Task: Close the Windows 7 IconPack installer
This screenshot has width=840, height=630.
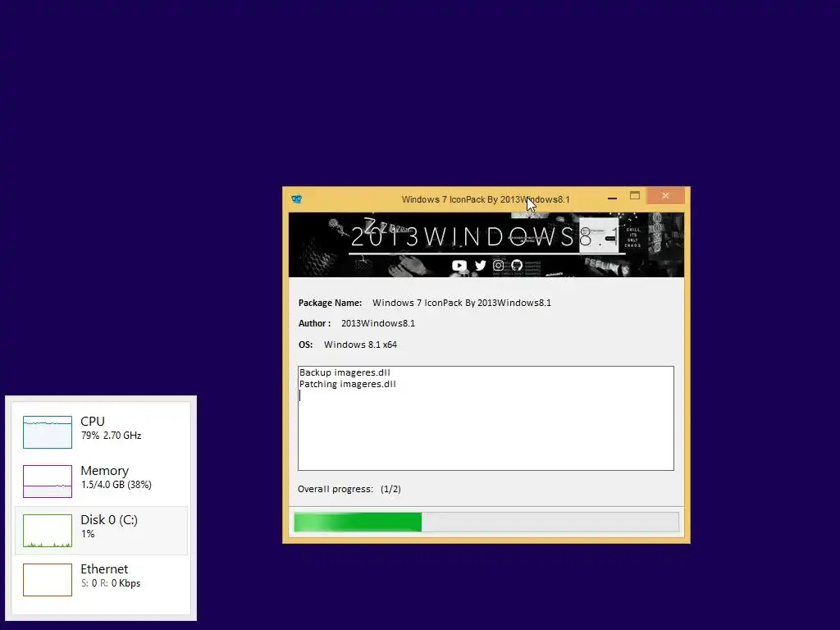Action: [665, 196]
